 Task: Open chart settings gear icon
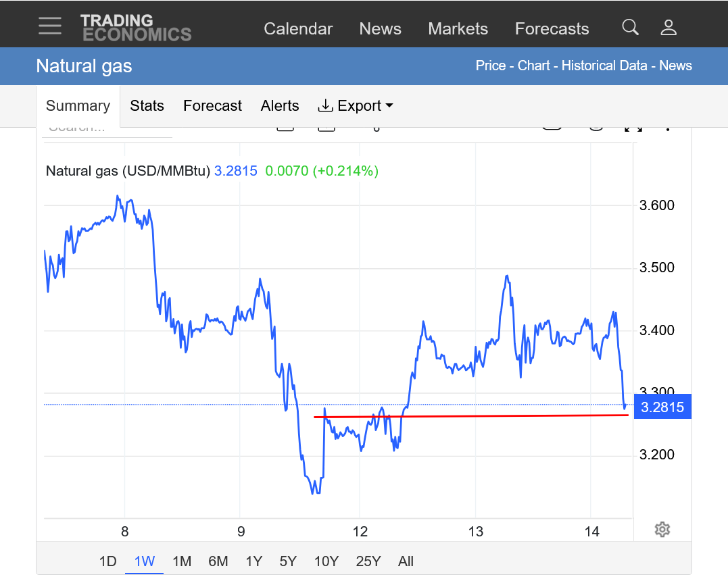[662, 530]
